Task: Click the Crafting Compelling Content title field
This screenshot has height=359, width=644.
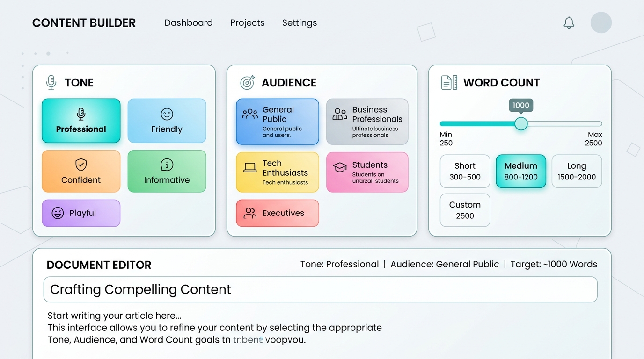Action: click(320, 289)
